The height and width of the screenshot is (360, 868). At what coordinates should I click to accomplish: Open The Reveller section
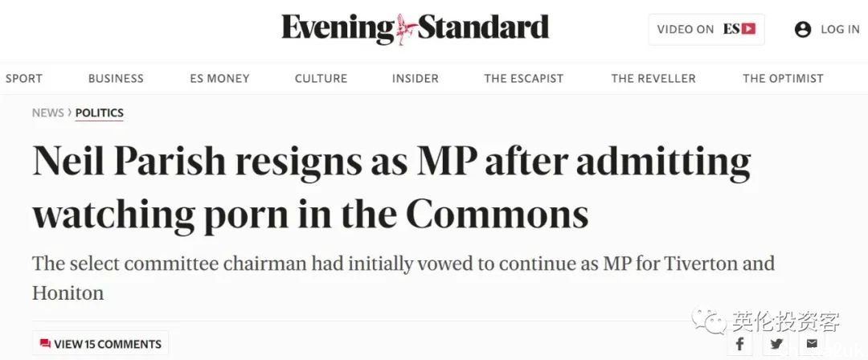(x=653, y=79)
